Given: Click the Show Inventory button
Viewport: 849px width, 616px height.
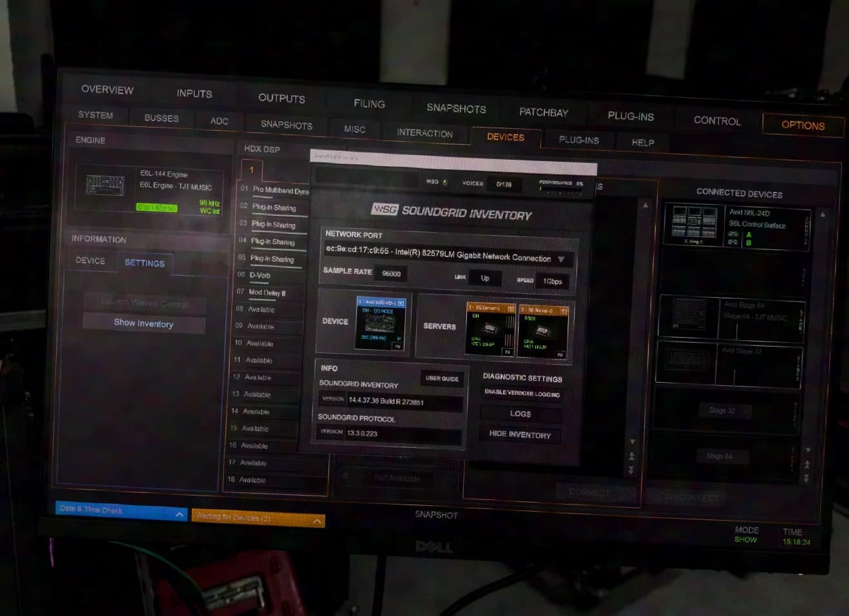Looking at the screenshot, I should (144, 323).
